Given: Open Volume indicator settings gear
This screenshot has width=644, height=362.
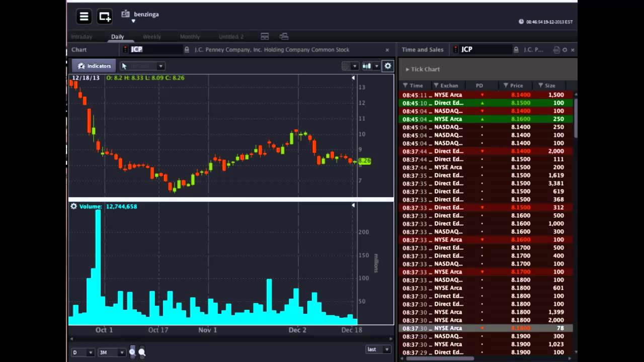Looking at the screenshot, I should (x=74, y=206).
